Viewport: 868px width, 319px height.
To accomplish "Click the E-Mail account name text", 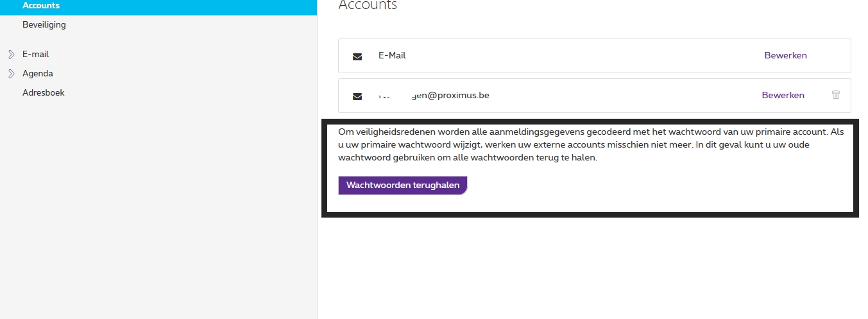I will 392,56.
